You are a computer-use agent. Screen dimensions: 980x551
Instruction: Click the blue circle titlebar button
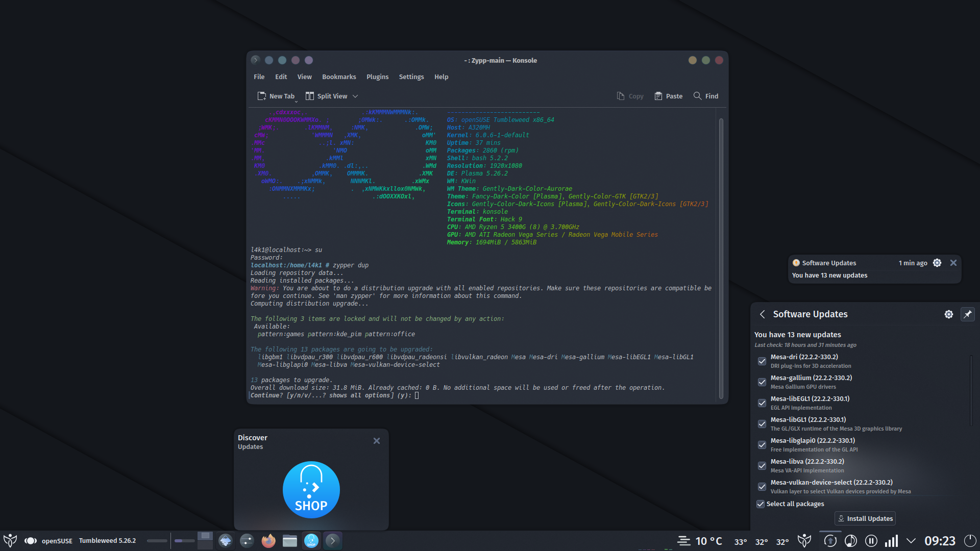(x=269, y=60)
